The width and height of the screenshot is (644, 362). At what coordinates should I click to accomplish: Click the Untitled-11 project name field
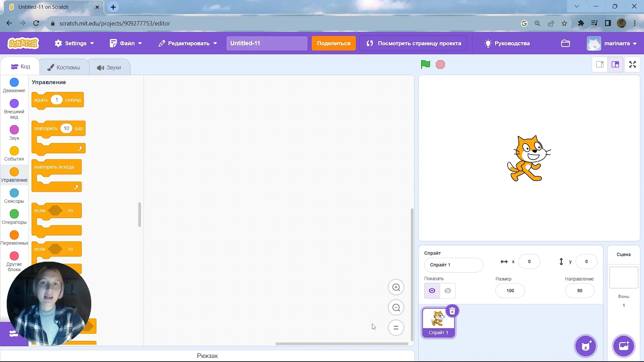267,43
